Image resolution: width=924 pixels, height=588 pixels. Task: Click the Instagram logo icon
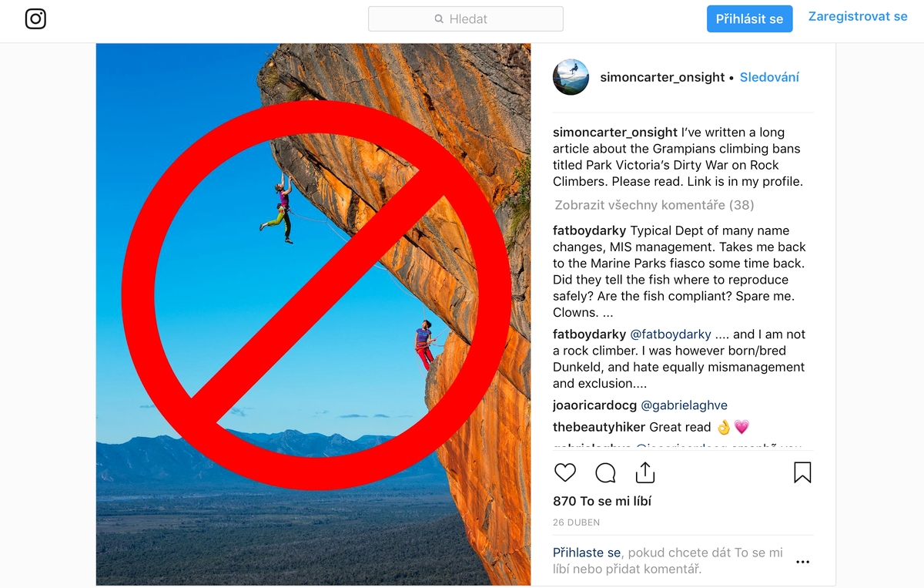35,18
